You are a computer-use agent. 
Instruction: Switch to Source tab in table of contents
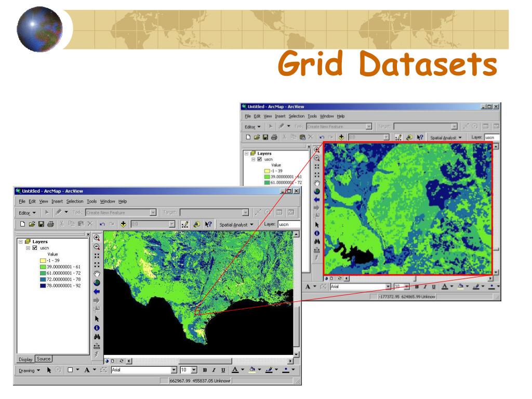pos(44,359)
